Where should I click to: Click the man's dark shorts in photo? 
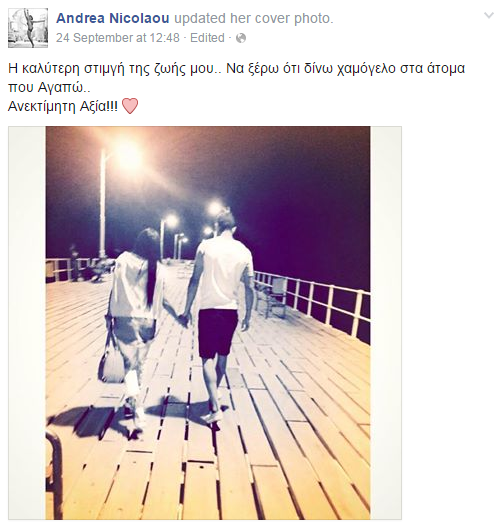(x=217, y=334)
